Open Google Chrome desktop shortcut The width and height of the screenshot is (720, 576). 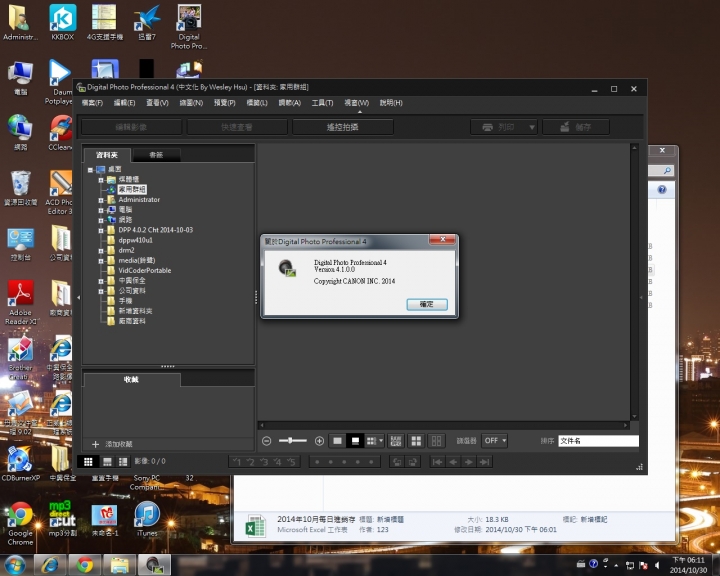[x=20, y=524]
